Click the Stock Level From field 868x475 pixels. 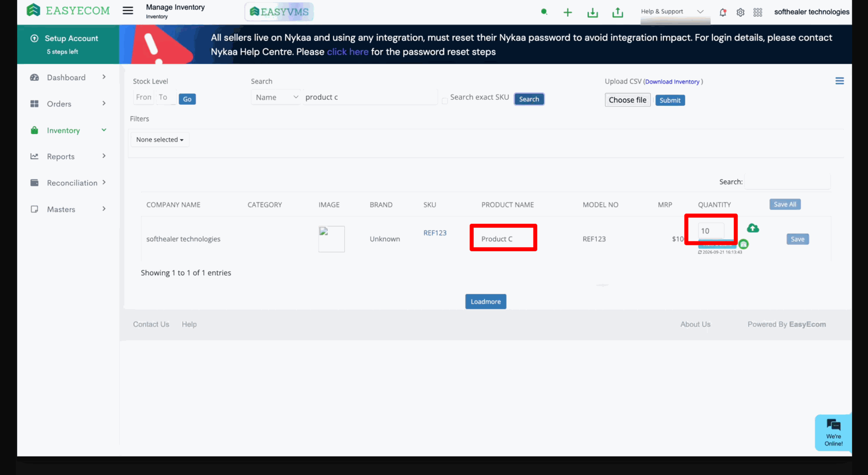pos(144,97)
